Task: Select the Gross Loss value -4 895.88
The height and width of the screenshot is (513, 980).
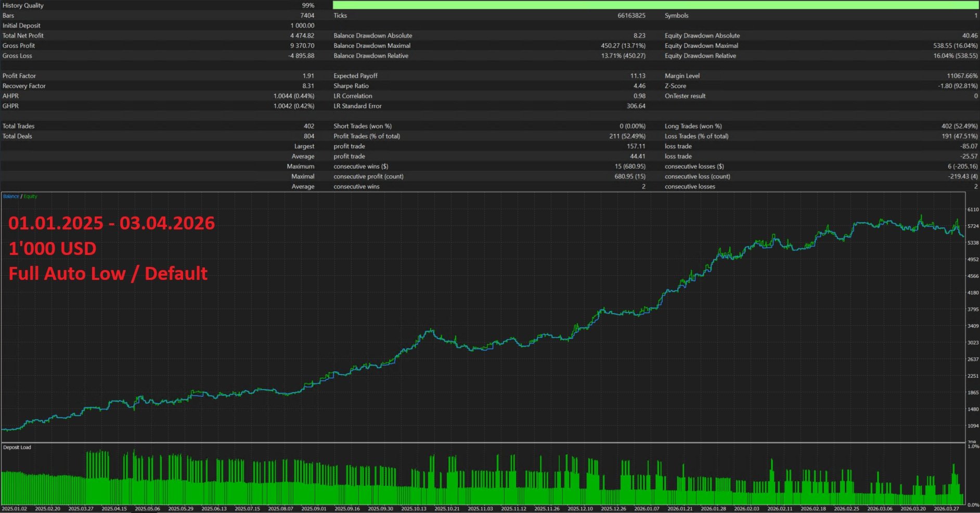Action: (x=301, y=56)
